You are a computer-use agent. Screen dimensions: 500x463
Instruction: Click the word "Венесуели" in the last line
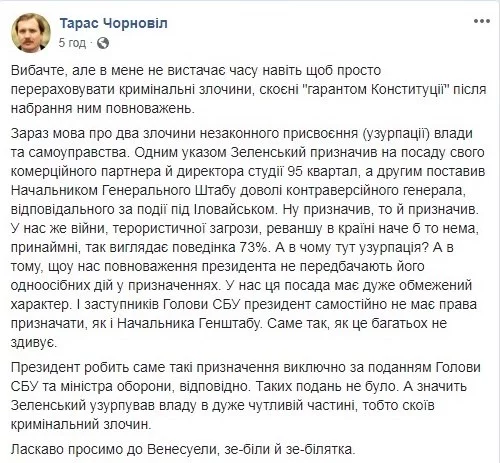[181, 449]
